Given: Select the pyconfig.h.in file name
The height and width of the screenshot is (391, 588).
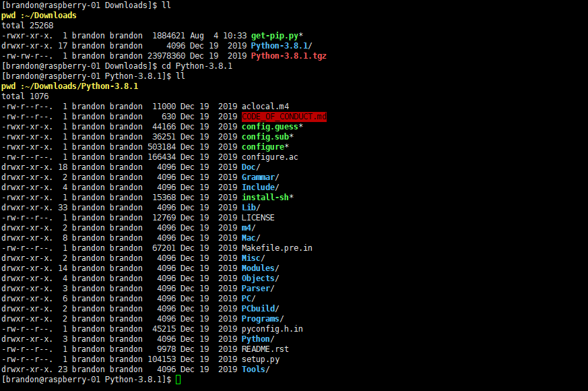Looking at the screenshot, I should click(272, 330).
